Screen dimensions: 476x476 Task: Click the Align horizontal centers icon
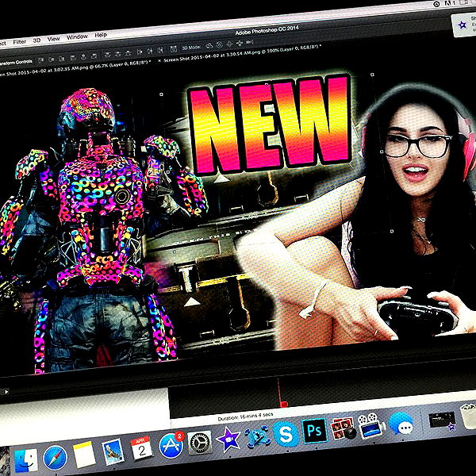[x=84, y=57]
